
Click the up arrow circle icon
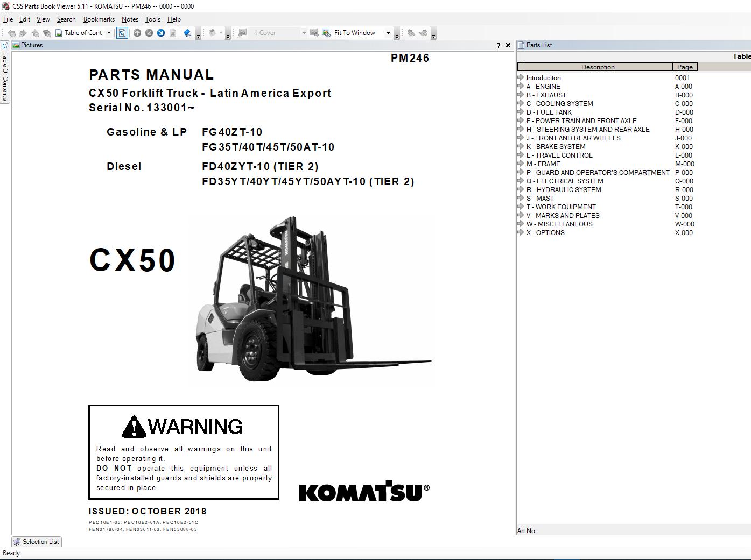(x=137, y=33)
